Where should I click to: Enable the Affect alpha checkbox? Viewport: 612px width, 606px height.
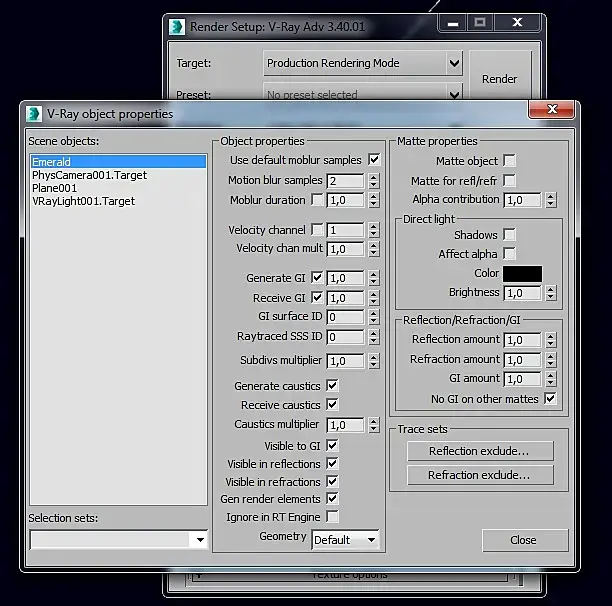click(509, 253)
